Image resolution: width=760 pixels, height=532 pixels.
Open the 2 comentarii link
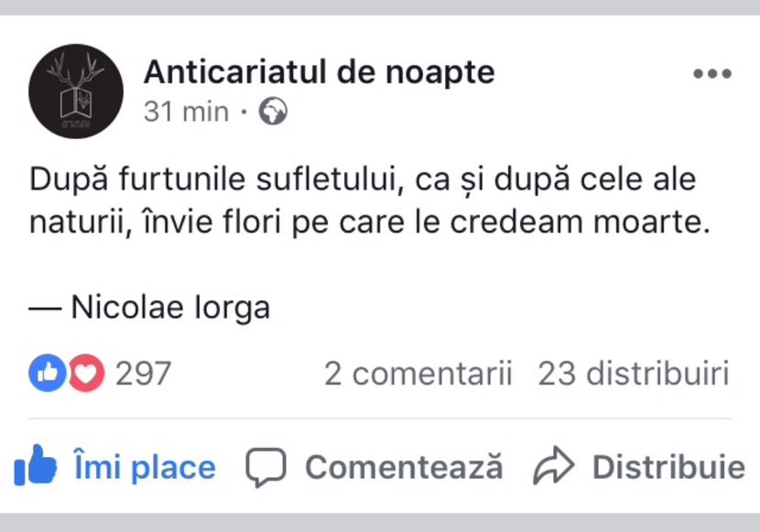418,374
